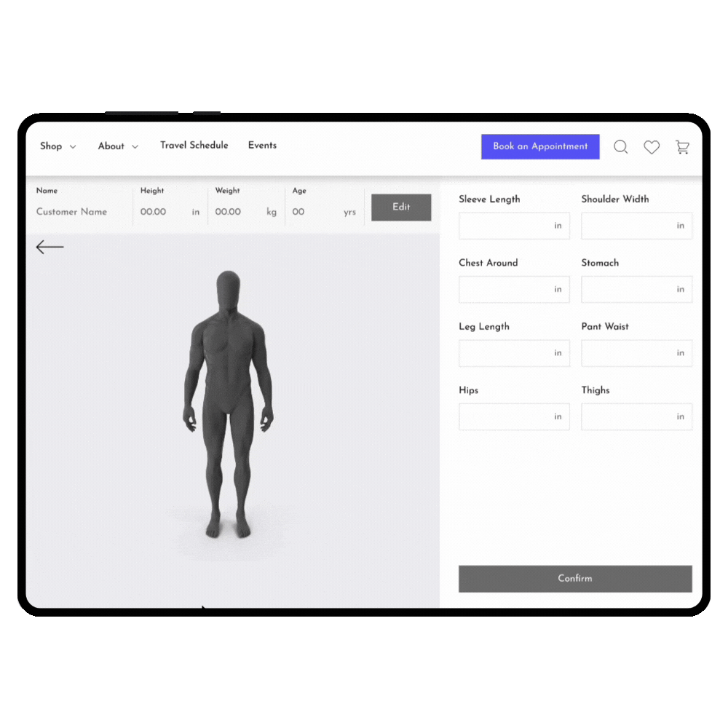Click the Shoulder Width label
Viewport: 728px width, 728px height.
click(x=615, y=199)
